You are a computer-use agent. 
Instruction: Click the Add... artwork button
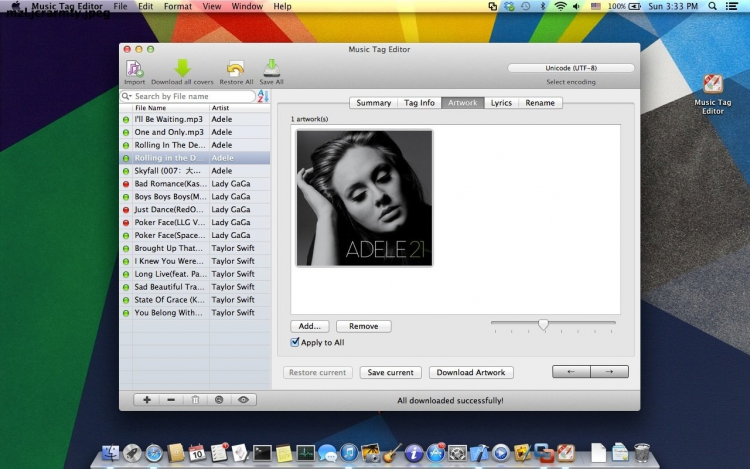pos(309,326)
